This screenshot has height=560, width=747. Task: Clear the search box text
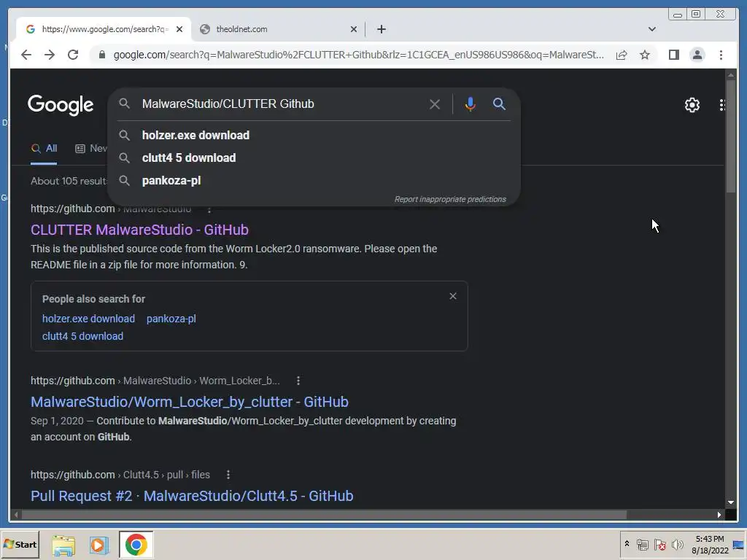[x=435, y=104]
